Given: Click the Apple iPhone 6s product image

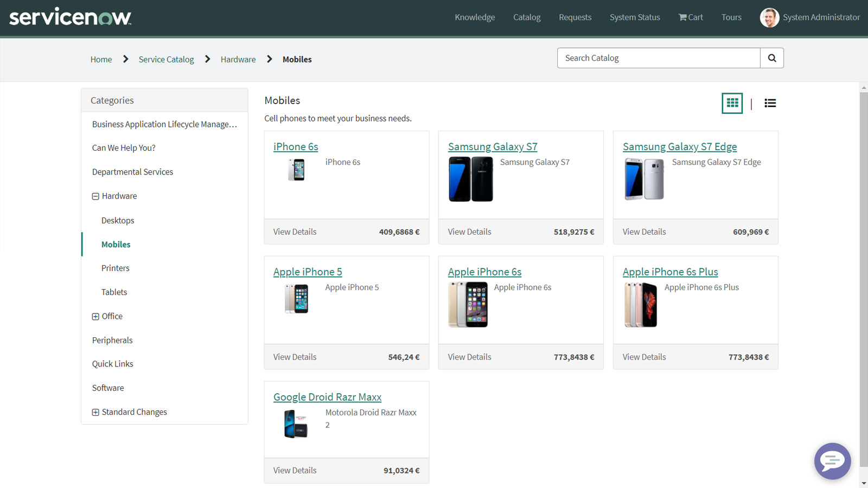Looking at the screenshot, I should [x=468, y=304].
